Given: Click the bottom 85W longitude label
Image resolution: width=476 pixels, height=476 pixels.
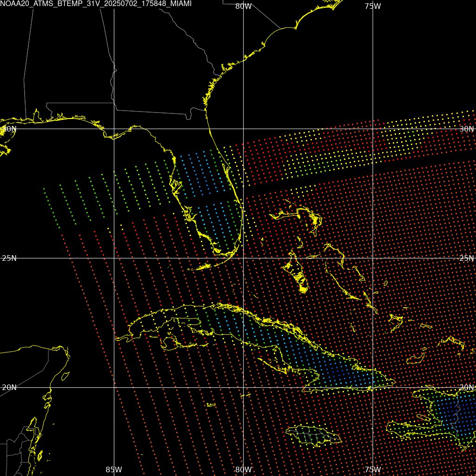Looking at the screenshot, I should [x=114, y=469].
